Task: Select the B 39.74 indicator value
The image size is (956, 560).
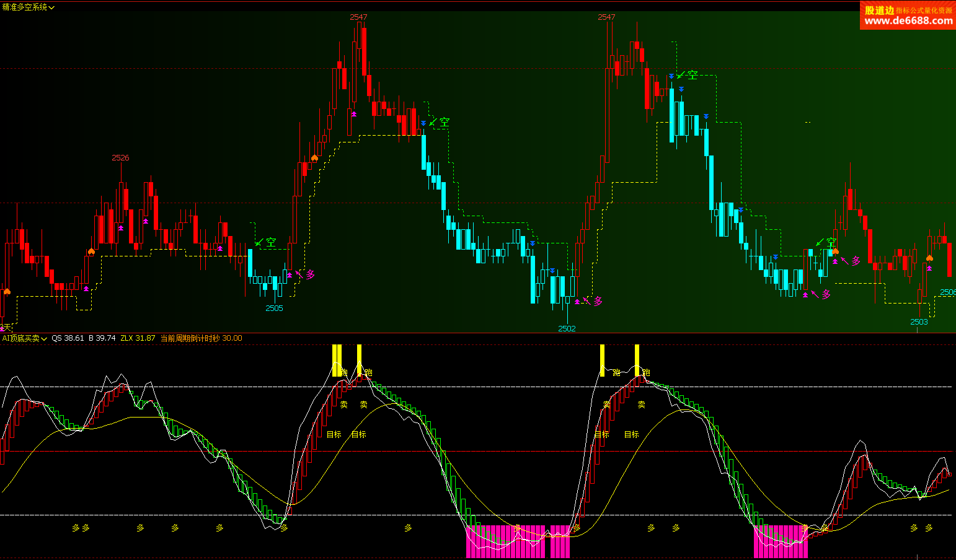Action: coord(102,338)
